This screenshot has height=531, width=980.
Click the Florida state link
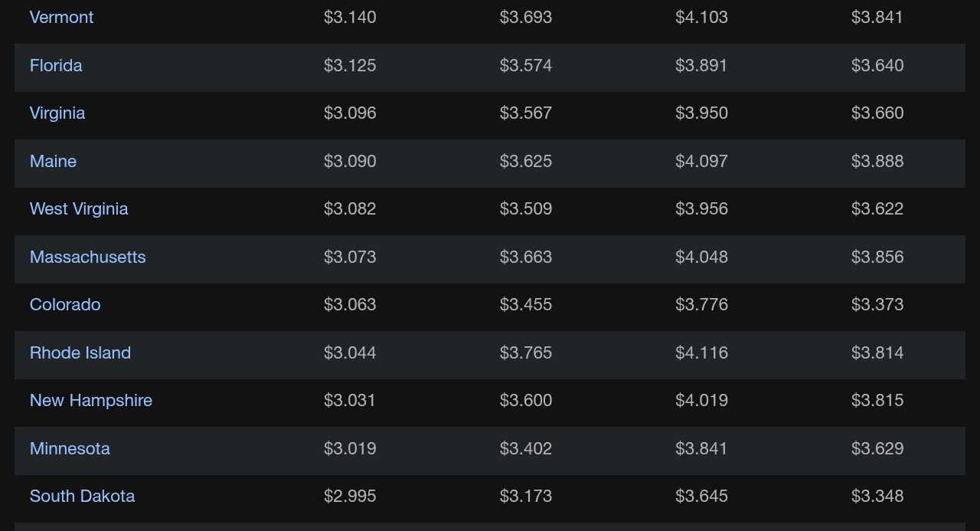(56, 65)
